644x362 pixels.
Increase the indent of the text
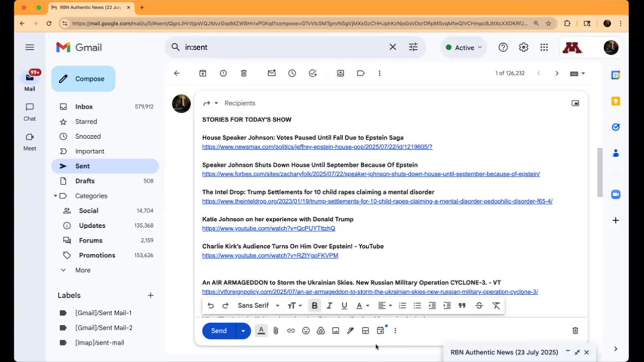(447, 306)
